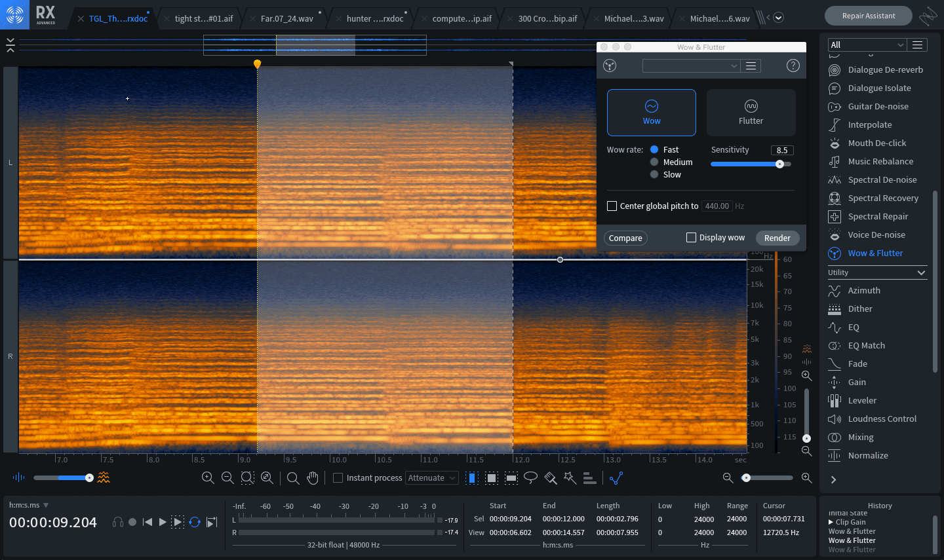Image resolution: width=944 pixels, height=560 pixels.
Task: Switch to the Michael....3.wav tab
Action: point(634,18)
